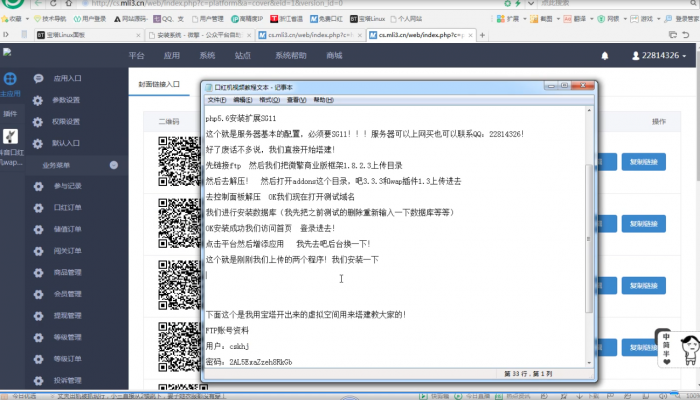Click the notification bell icon
Image resolution: width=700 pixels, height=400 pixels.
(604, 56)
